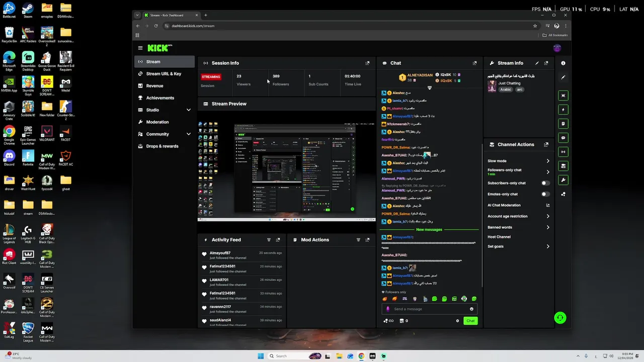644x362 pixels.
Task: Click the green KICK logo
Action: click(x=157, y=48)
